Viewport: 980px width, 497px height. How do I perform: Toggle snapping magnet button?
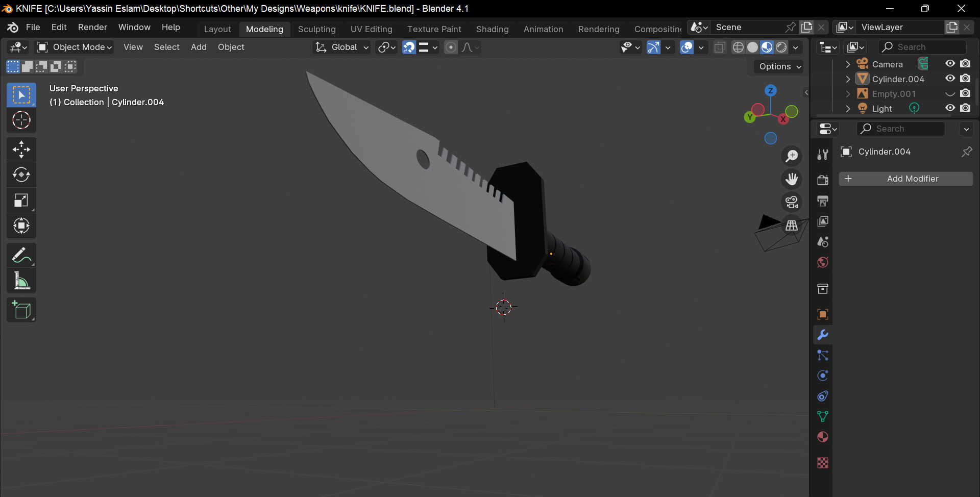pos(409,47)
